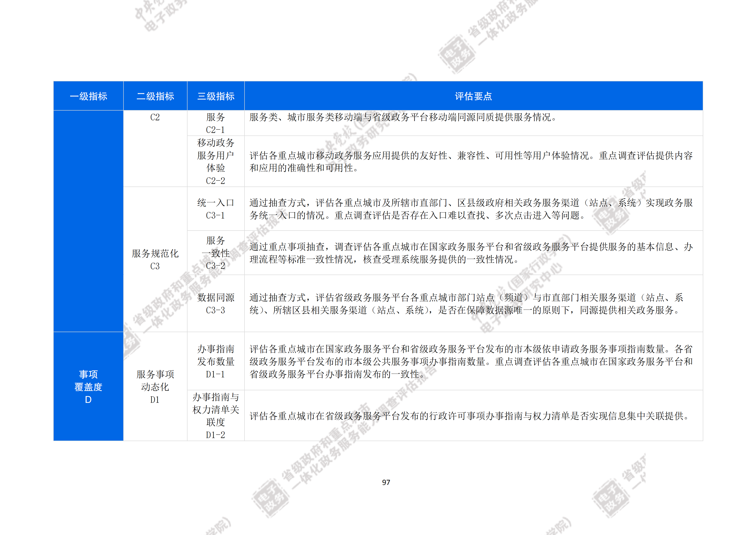Click the 服务 C2-1 cell
756x535 pixels.
pyautogui.click(x=216, y=123)
